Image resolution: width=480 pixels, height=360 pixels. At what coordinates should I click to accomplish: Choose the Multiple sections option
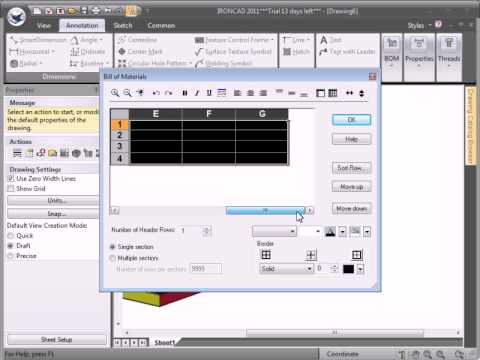tap(113, 258)
